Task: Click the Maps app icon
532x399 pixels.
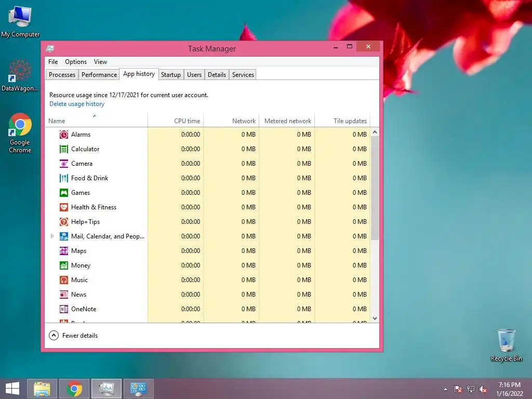Action: (64, 251)
